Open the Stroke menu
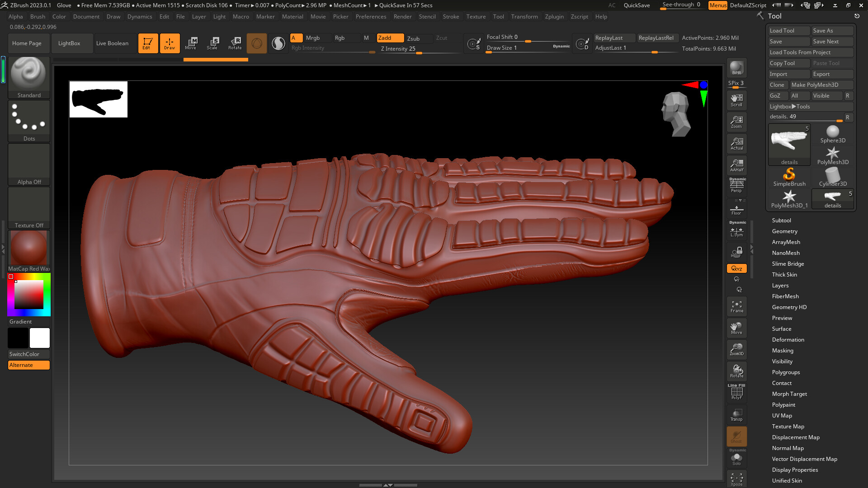Image resolution: width=868 pixels, height=488 pixels. click(x=450, y=17)
